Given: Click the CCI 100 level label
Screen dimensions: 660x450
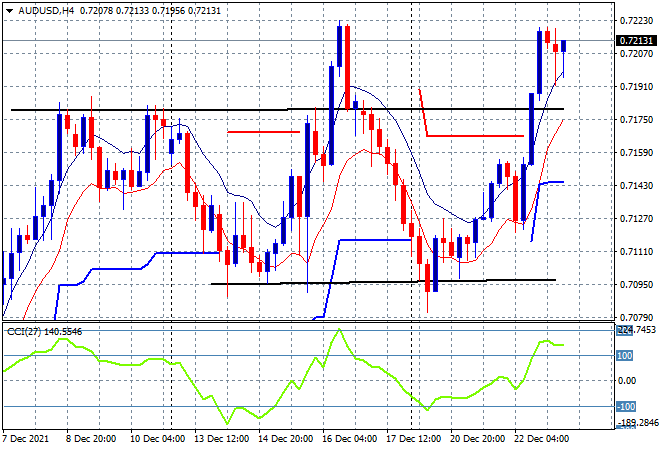Looking at the screenshot, I should [x=625, y=356].
